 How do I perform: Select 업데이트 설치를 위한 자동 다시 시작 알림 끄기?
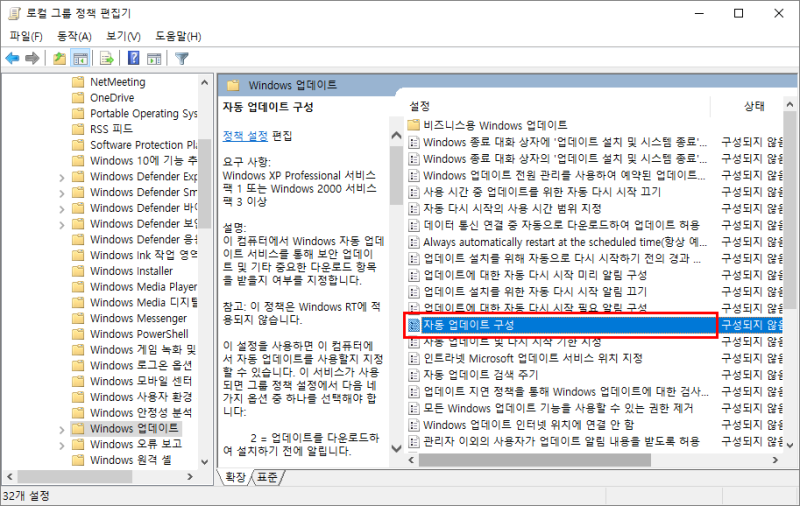point(535,292)
